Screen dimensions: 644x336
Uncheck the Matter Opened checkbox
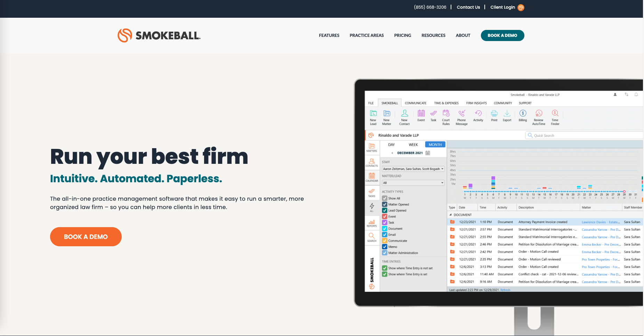point(385,205)
